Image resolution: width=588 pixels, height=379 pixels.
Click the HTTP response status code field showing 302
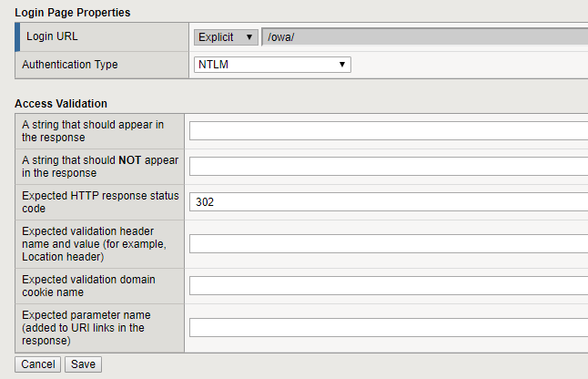[x=389, y=202]
